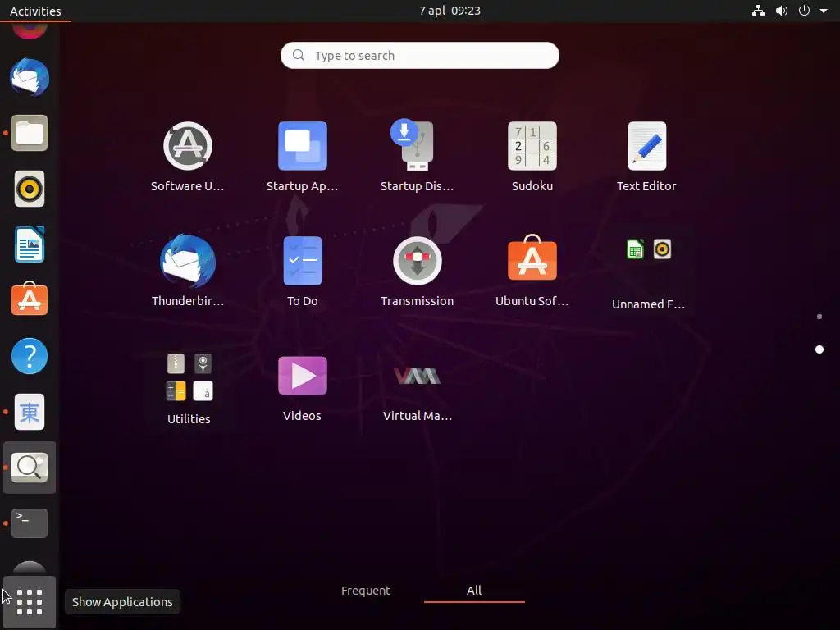Open Software Updater app
Image resolution: width=840 pixels, height=630 pixels.
(188, 157)
